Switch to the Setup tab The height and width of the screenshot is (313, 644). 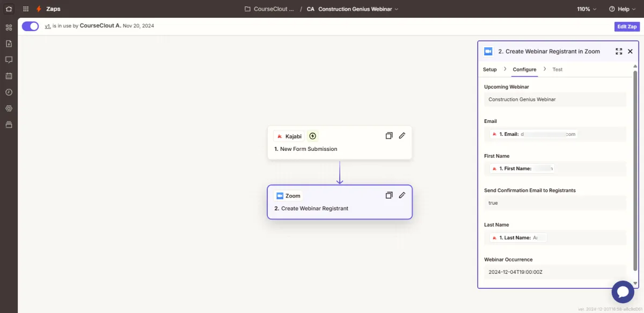490,69
